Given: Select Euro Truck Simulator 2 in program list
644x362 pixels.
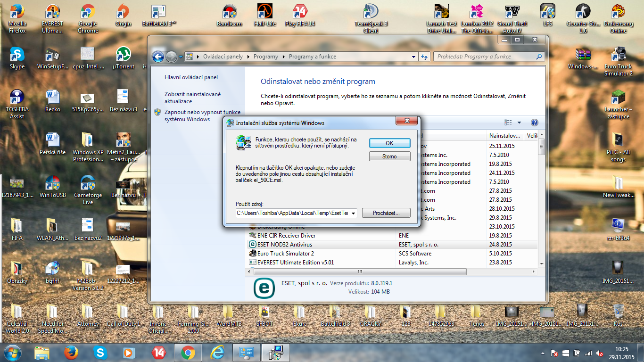Looking at the screenshot, I should [392, 254].
